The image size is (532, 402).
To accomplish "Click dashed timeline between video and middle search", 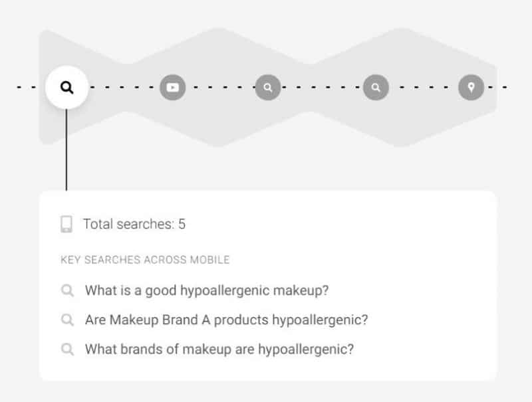I will 221,88.
